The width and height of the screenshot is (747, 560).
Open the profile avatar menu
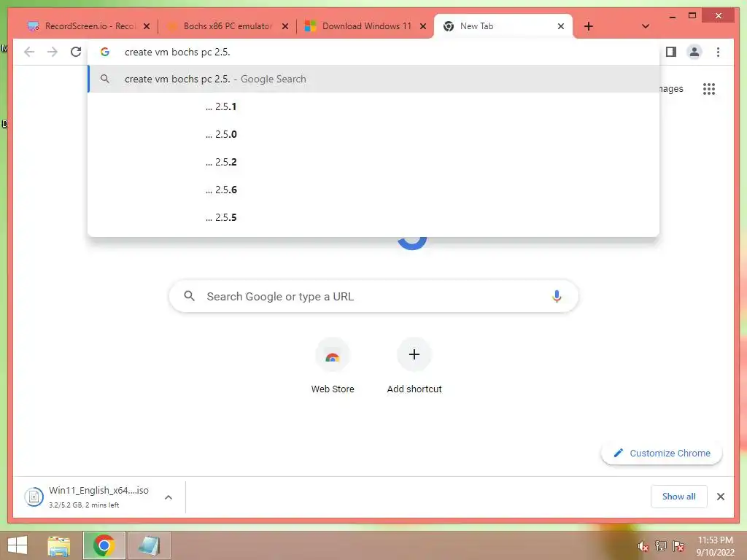click(694, 52)
